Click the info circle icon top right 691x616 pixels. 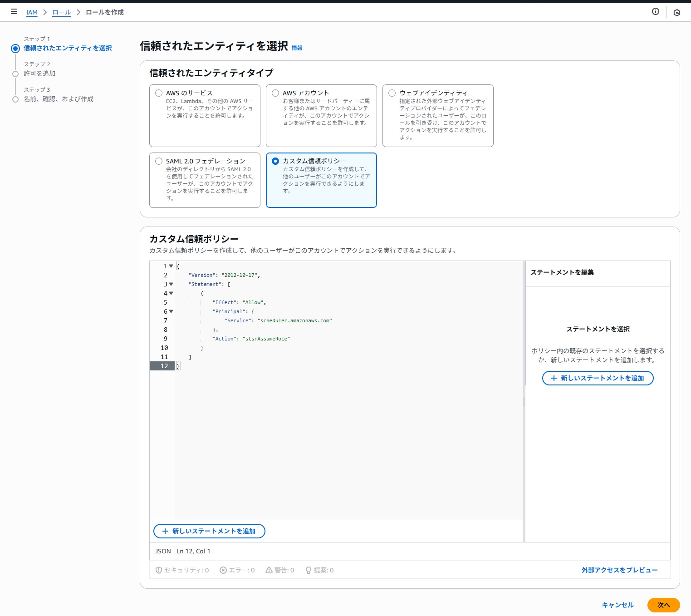(655, 12)
